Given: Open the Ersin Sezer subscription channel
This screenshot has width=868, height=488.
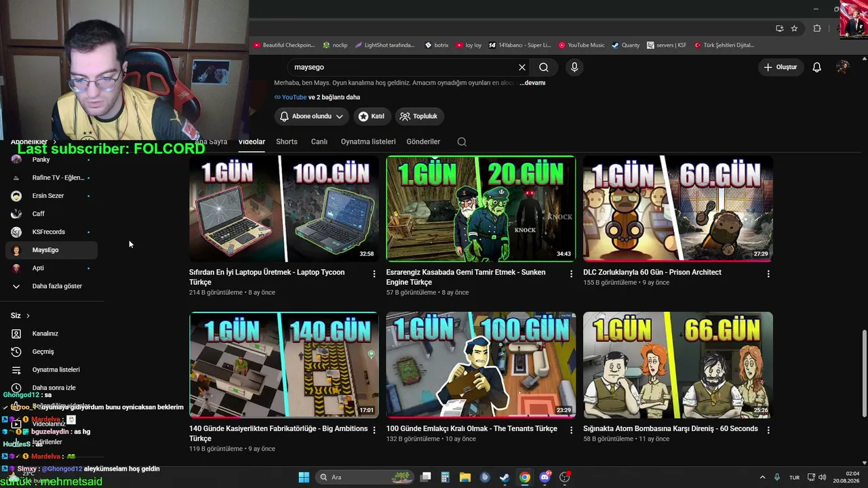Looking at the screenshot, I should (x=52, y=196).
